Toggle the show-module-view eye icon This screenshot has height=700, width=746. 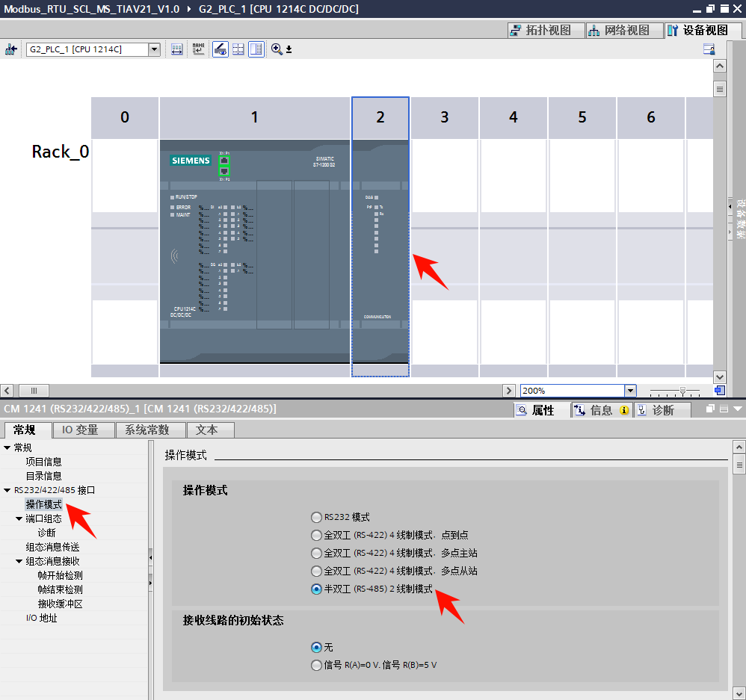[221, 49]
